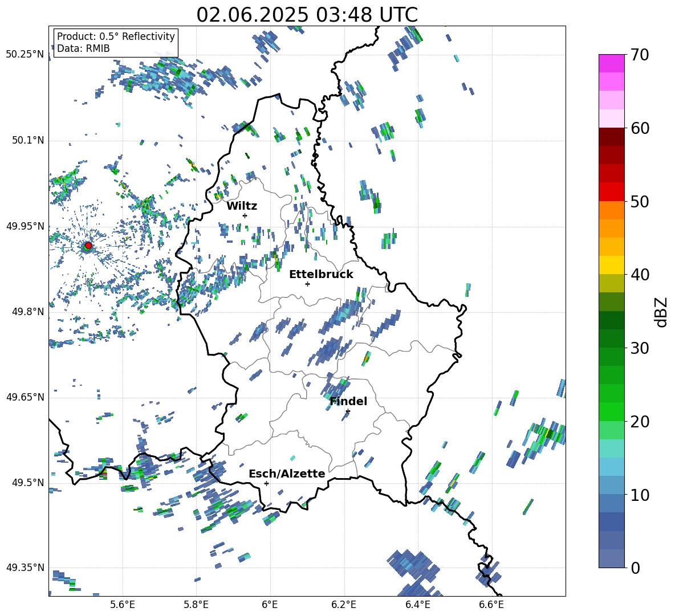Click the 40 tick on the colorbar

[x=639, y=275]
